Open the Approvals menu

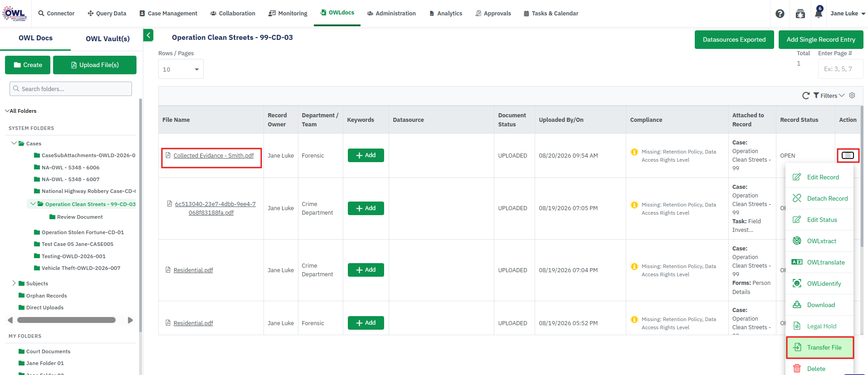click(493, 14)
